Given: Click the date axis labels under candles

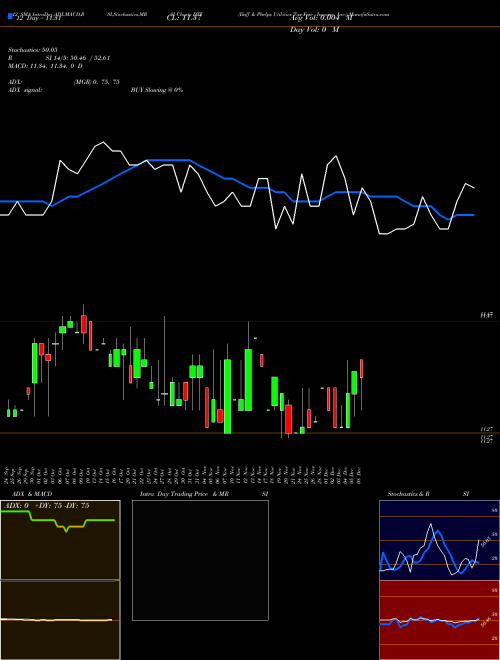Looking at the screenshot, I should [184, 475].
